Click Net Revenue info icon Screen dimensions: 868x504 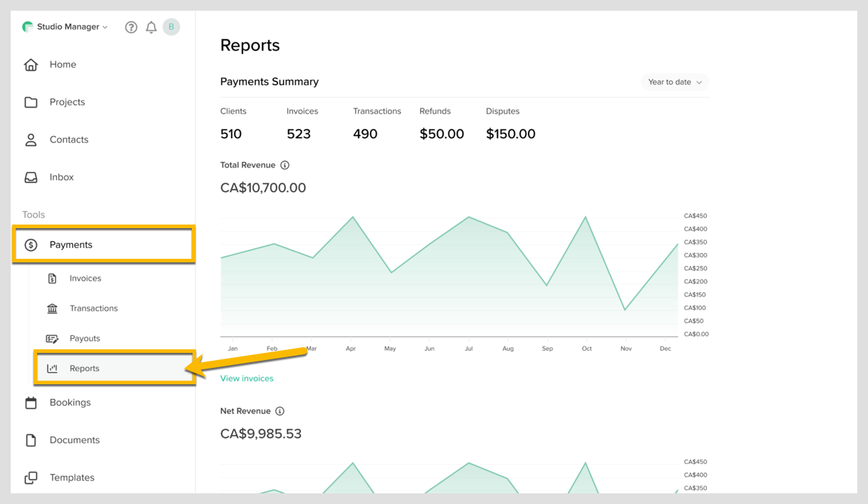280,411
